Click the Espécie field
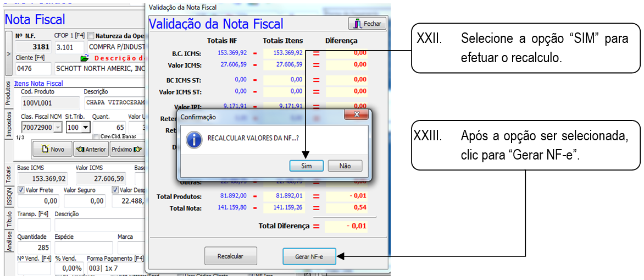 (x=84, y=248)
